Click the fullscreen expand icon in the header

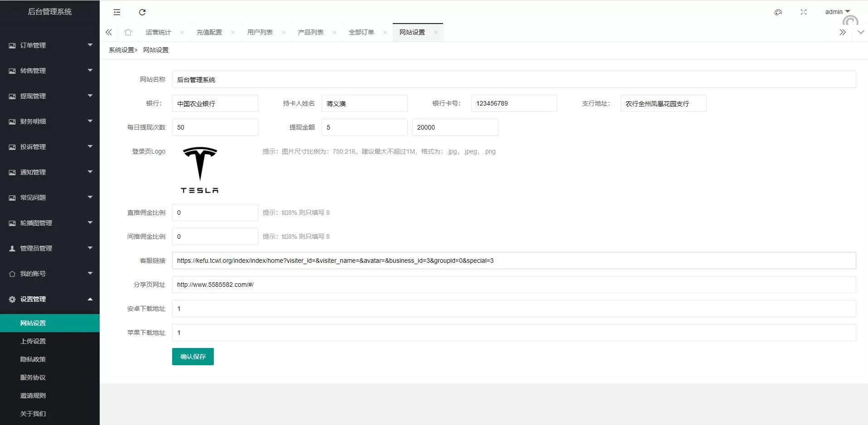(x=804, y=12)
